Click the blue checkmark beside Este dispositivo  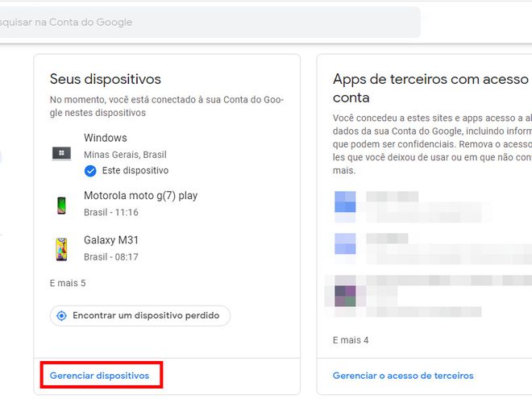(90, 171)
